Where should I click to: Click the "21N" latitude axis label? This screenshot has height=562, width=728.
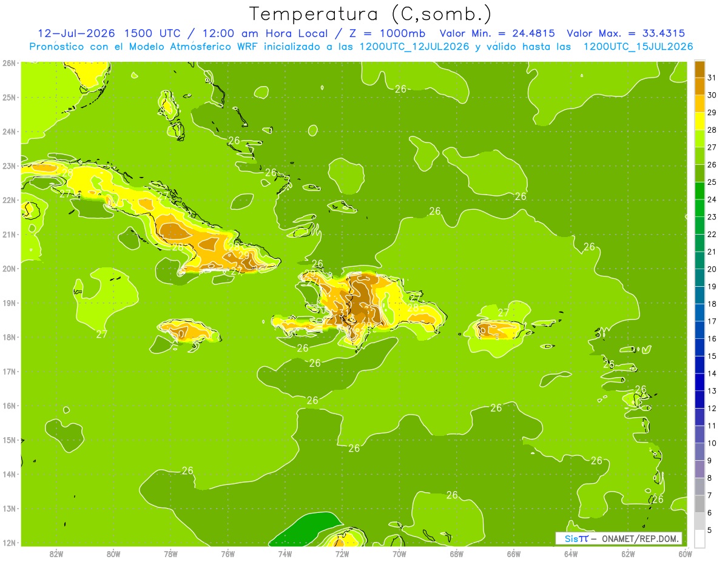9,234
